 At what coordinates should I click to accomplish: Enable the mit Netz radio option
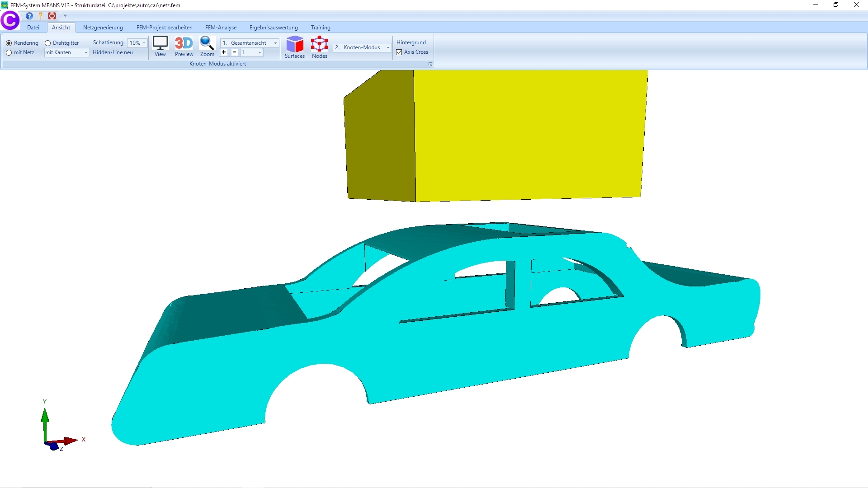coord(9,52)
